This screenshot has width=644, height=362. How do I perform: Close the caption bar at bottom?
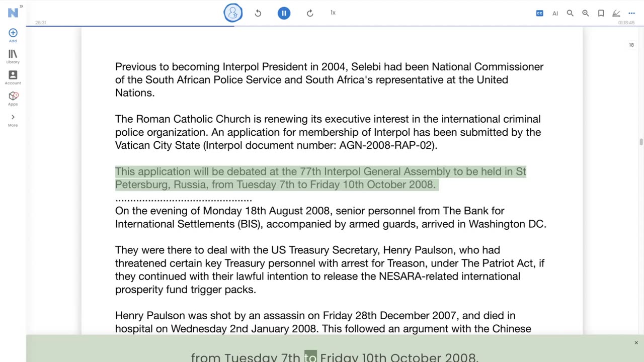coord(636,343)
